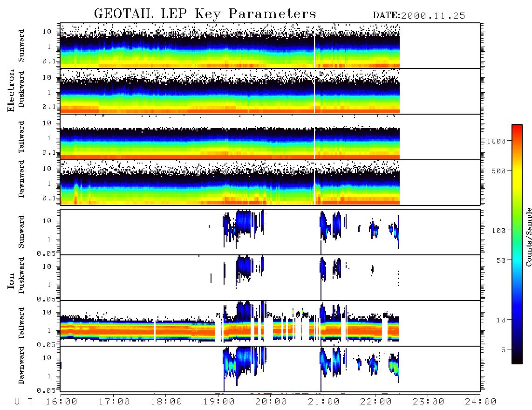Click inside the Ion Dawnward spectrogram panel
The height and width of the screenshot is (410, 532).
[x=270, y=369]
